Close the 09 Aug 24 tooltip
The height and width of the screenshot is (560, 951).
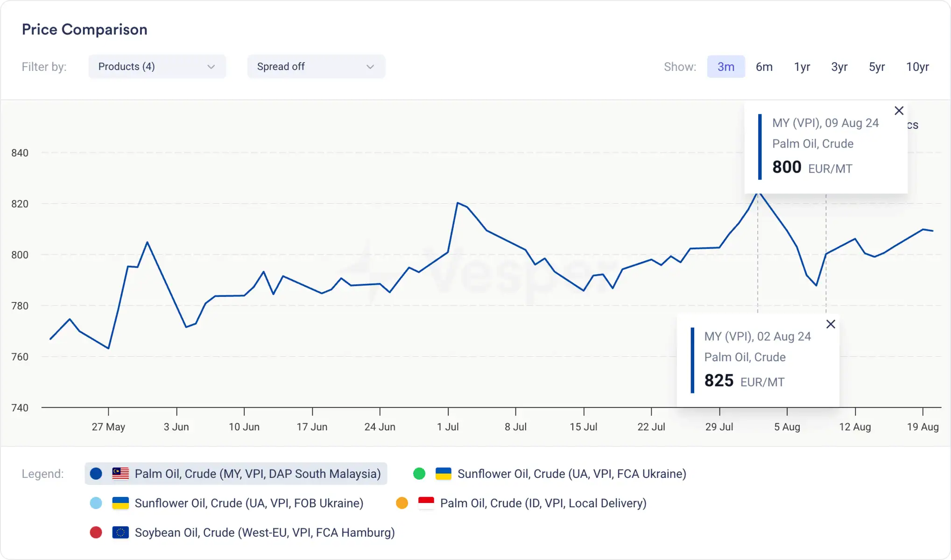[x=899, y=111]
